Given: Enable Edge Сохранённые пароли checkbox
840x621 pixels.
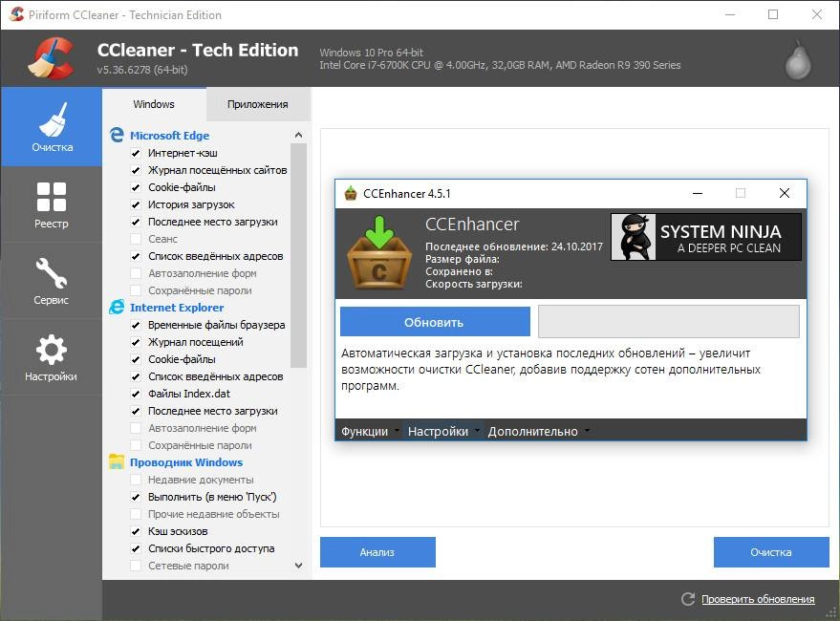Looking at the screenshot, I should coord(136,289).
